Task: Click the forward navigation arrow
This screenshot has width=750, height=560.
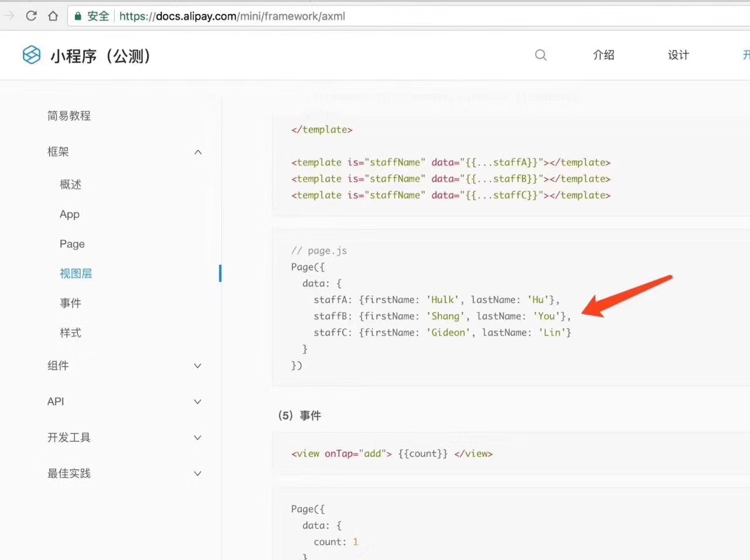Action: click(x=9, y=16)
